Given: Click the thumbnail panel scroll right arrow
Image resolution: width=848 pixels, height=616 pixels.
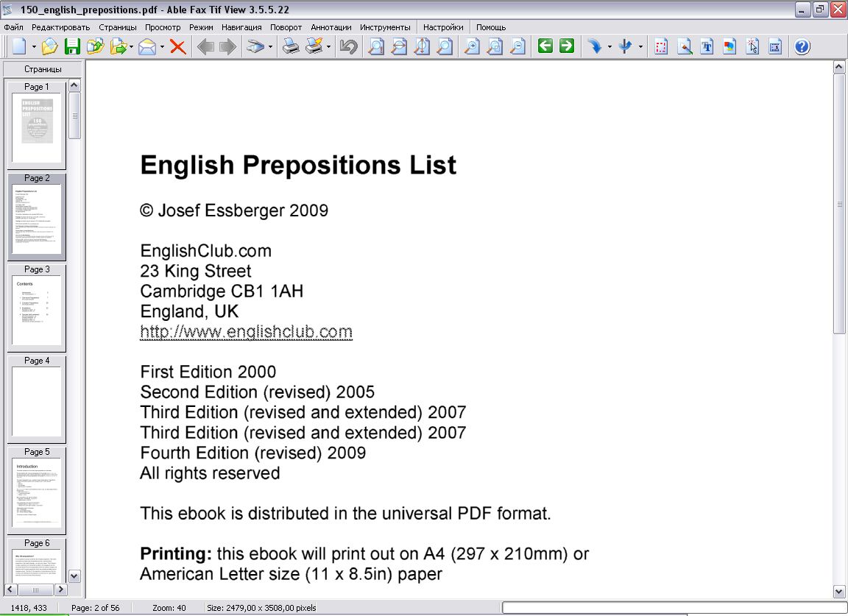Looking at the screenshot, I should point(60,589).
